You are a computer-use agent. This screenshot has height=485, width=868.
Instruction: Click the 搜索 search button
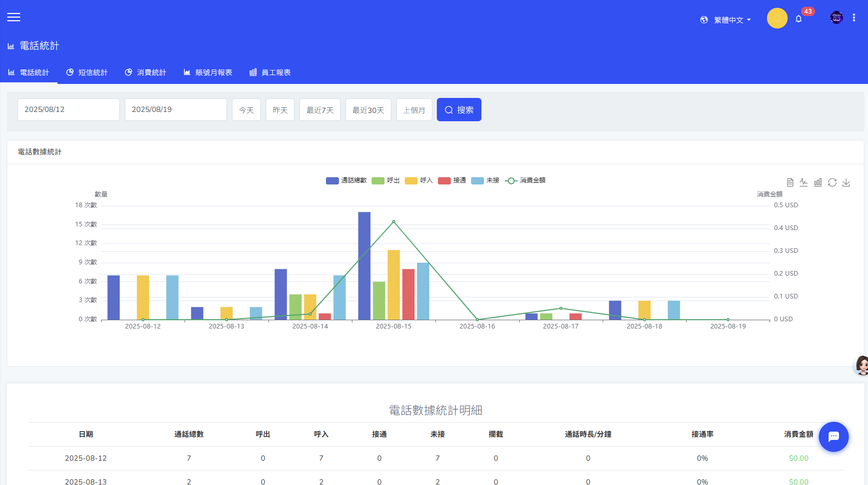click(459, 110)
